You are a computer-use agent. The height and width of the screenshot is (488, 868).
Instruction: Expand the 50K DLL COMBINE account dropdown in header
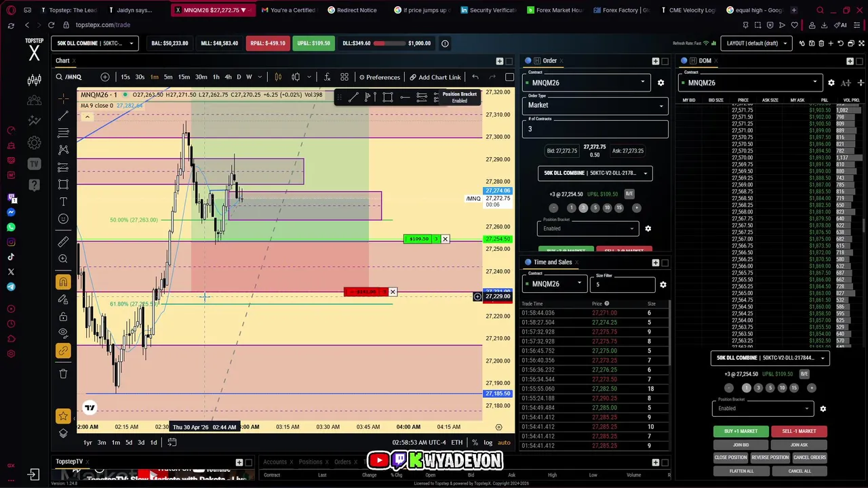pos(95,43)
